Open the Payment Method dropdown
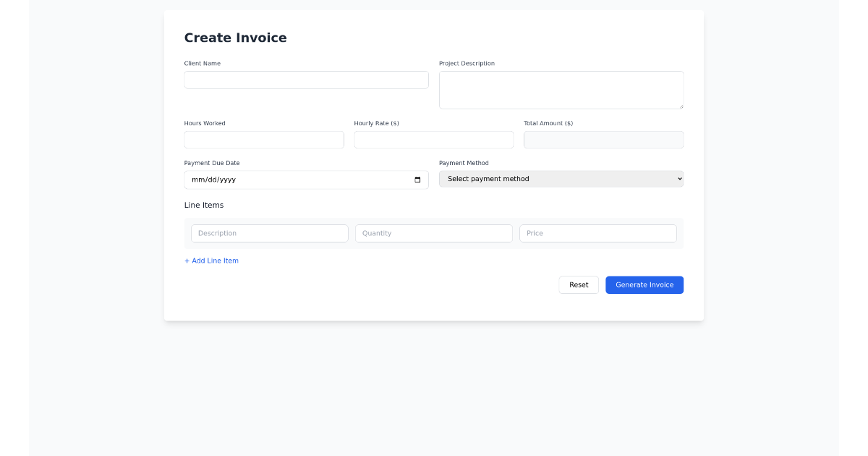868x456 pixels. tap(561, 179)
